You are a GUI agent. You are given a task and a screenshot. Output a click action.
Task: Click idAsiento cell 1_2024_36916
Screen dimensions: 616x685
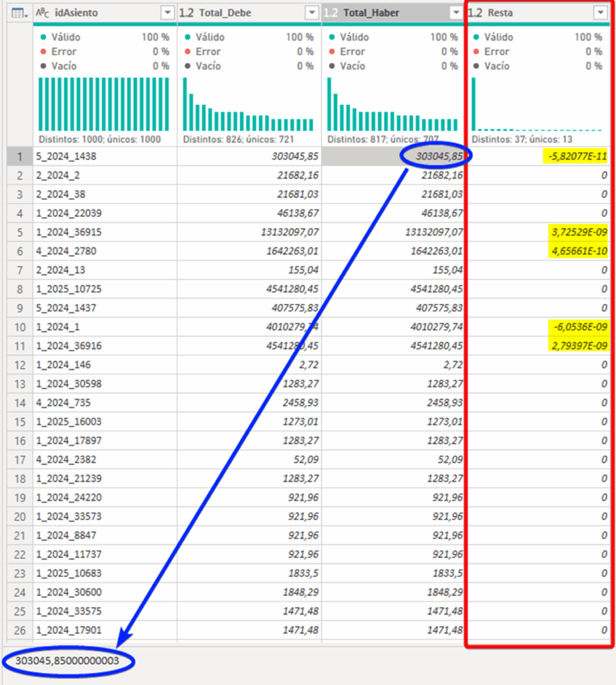click(105, 346)
